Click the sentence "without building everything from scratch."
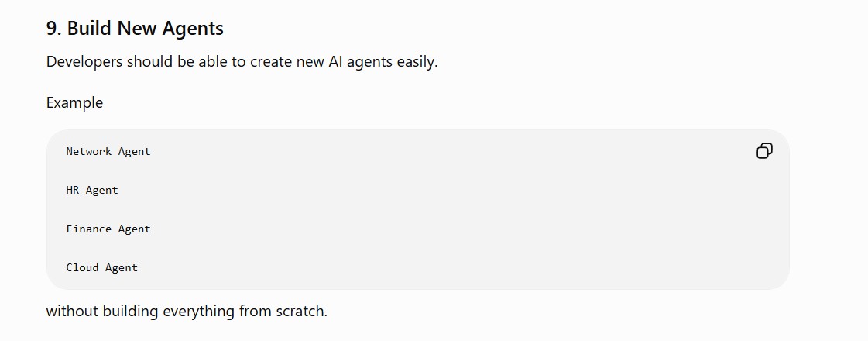 [x=187, y=311]
